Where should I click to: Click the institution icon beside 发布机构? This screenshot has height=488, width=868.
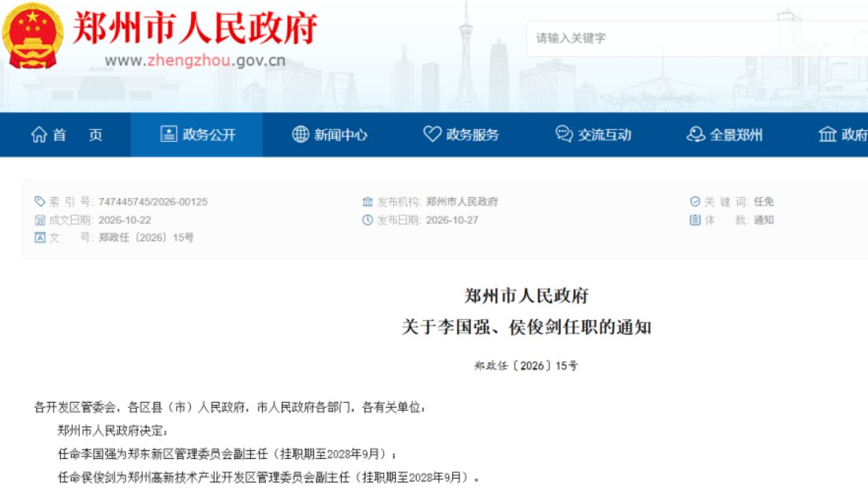(x=368, y=201)
